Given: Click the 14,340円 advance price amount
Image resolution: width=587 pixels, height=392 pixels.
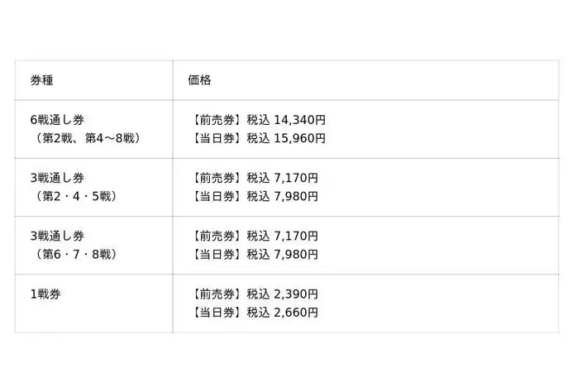Looking at the screenshot, I should (299, 120).
